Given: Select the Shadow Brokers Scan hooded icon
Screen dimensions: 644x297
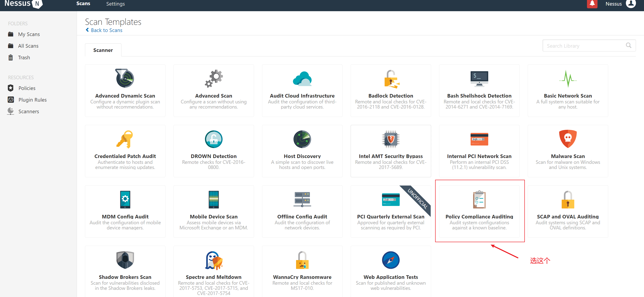Looking at the screenshot, I should 125,260.
